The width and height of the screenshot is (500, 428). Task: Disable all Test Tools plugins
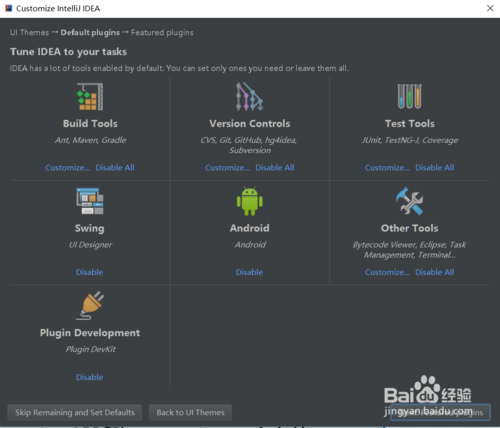(435, 167)
